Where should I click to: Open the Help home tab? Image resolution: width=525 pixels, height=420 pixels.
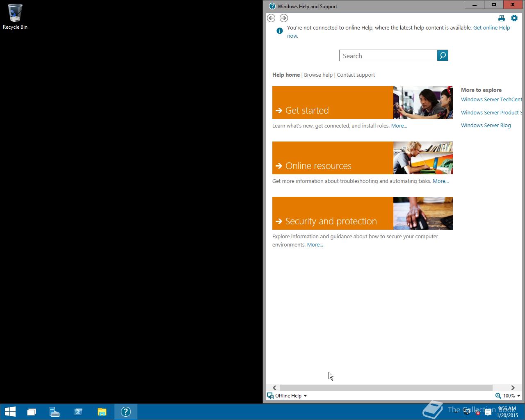click(286, 75)
